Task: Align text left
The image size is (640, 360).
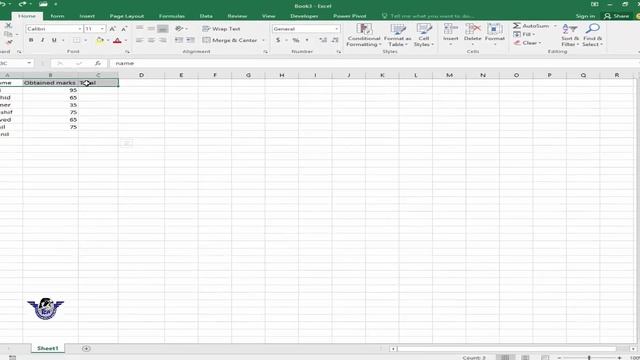Action: pos(140,40)
